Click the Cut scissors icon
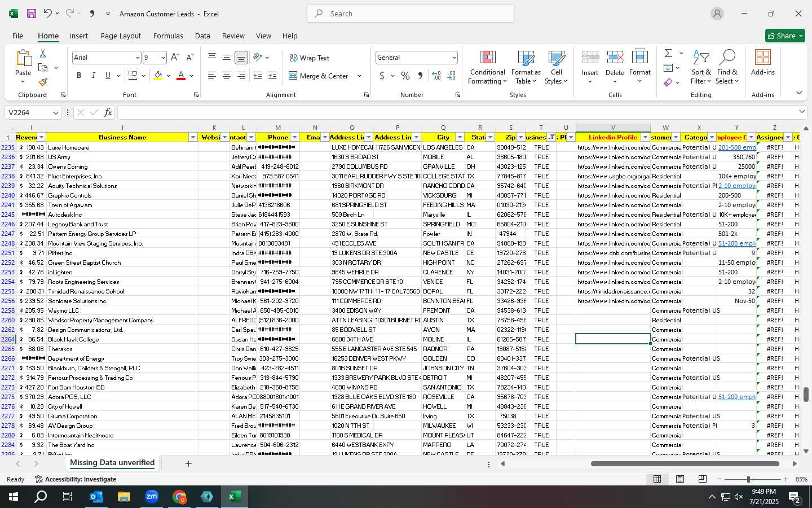The image size is (812, 508). pyautogui.click(x=43, y=53)
